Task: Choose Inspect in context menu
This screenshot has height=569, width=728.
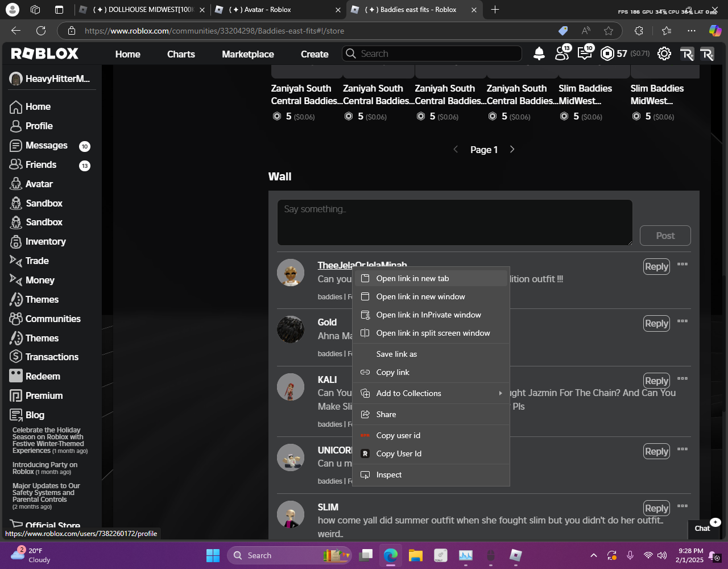Action: [431, 475]
